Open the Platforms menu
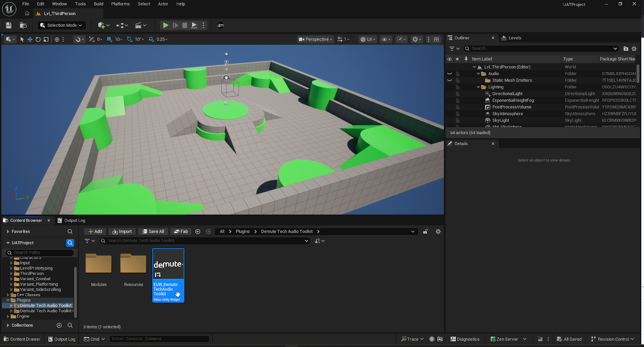 (x=120, y=4)
